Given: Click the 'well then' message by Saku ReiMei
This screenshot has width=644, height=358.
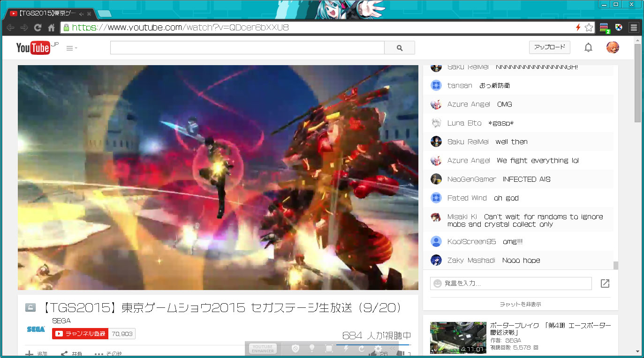Looking at the screenshot, I should (x=511, y=142).
